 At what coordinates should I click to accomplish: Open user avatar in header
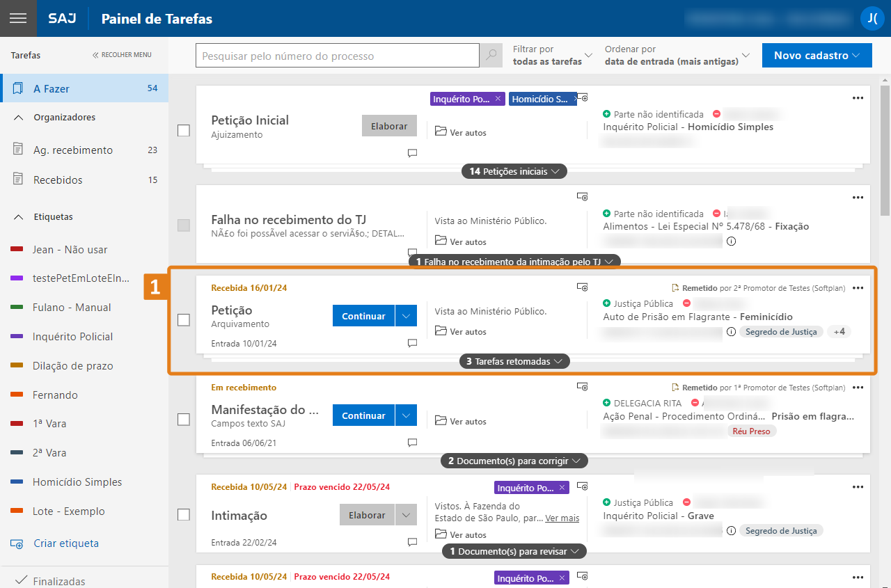[x=872, y=18]
